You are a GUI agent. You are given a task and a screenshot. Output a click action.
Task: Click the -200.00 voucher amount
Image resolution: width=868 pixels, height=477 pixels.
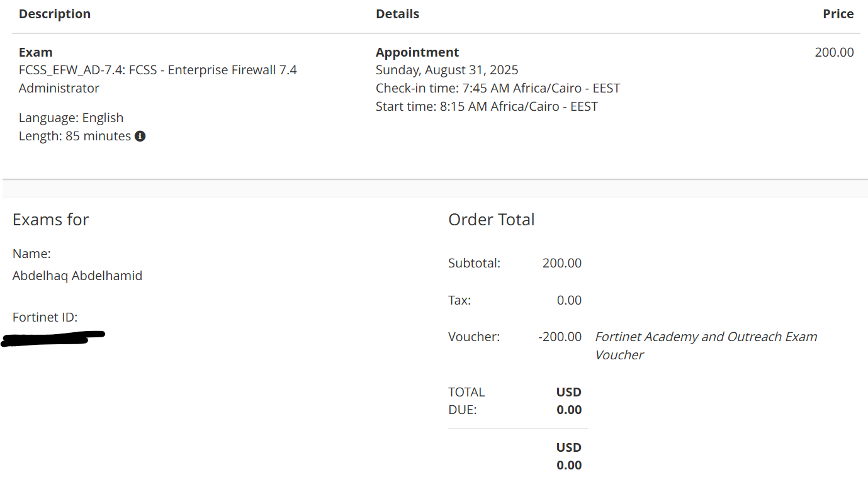(560, 337)
